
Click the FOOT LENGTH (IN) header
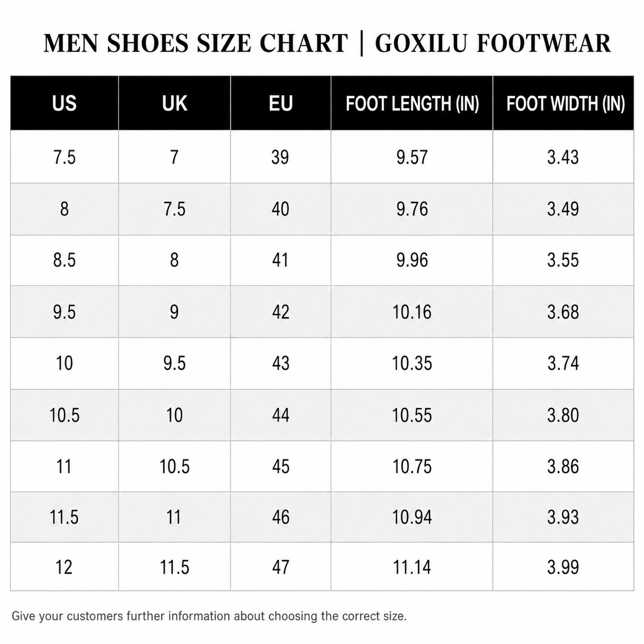coord(412,103)
